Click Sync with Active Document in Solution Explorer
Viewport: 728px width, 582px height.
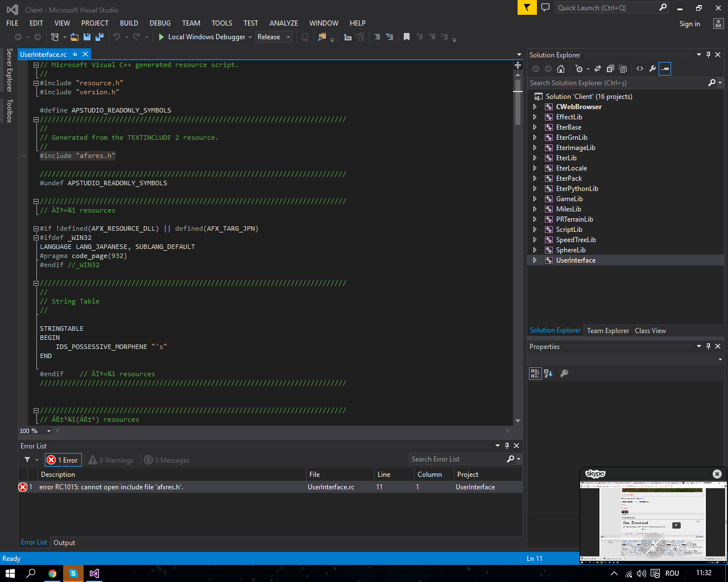pyautogui.click(x=598, y=68)
